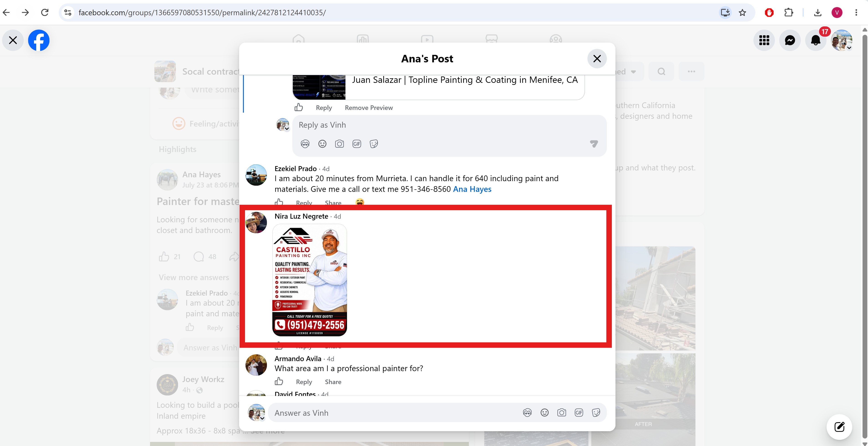Bookmark this page with the star icon
This screenshot has height=446, width=868.
click(x=742, y=13)
